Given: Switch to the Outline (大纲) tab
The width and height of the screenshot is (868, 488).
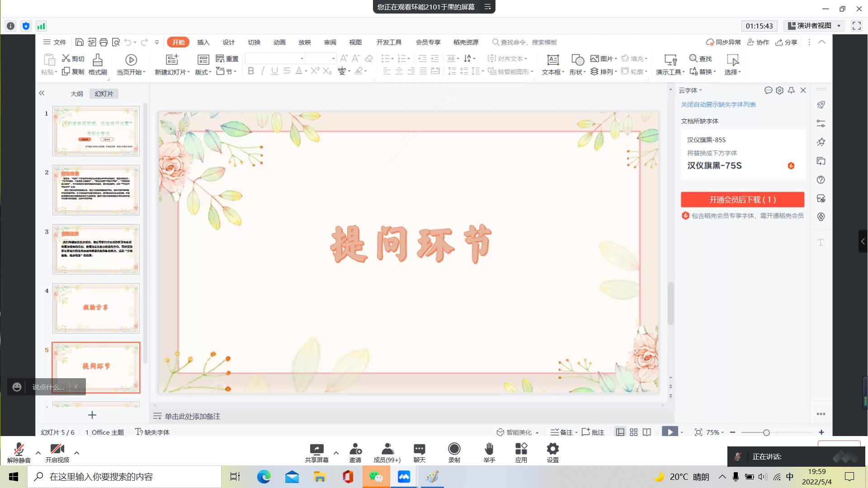Looking at the screenshot, I should (x=76, y=94).
